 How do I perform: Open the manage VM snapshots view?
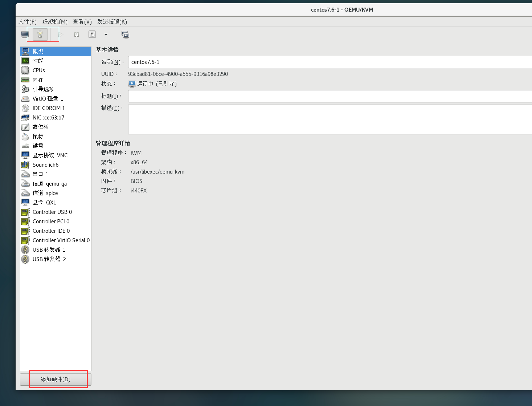125,34
